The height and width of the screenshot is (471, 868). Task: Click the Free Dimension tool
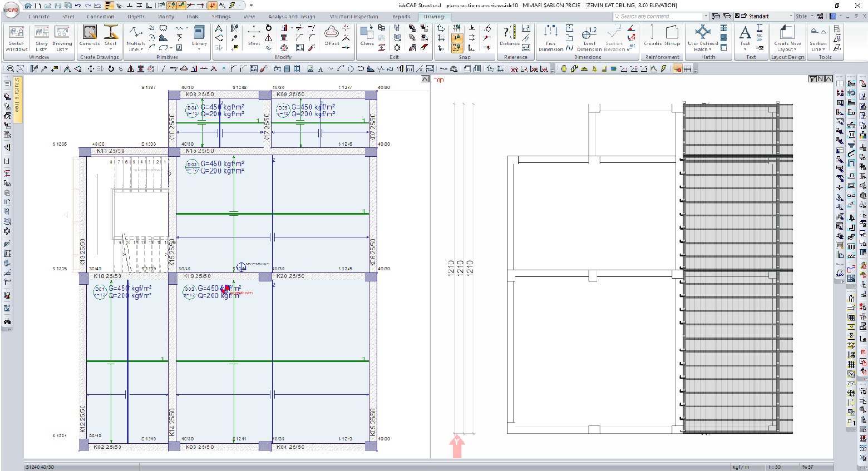tap(551, 39)
